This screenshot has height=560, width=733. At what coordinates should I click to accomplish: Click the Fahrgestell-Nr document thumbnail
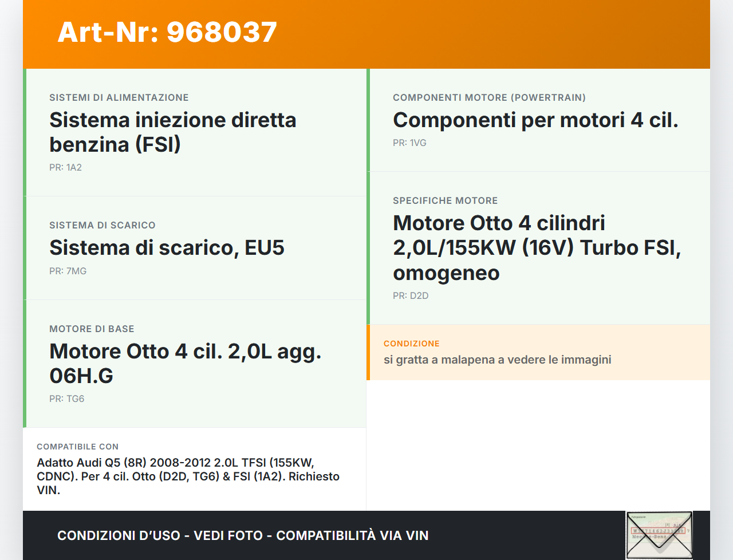tap(659, 534)
